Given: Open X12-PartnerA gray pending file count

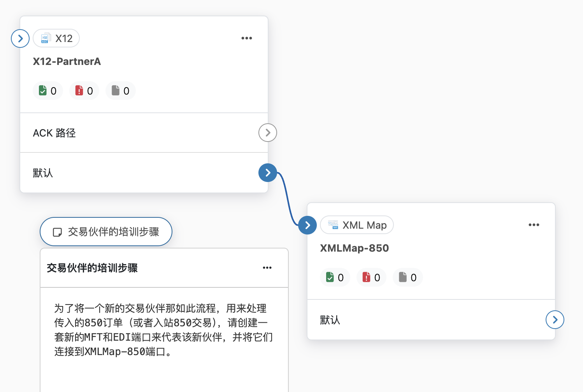Looking at the screenshot, I should (x=120, y=91).
